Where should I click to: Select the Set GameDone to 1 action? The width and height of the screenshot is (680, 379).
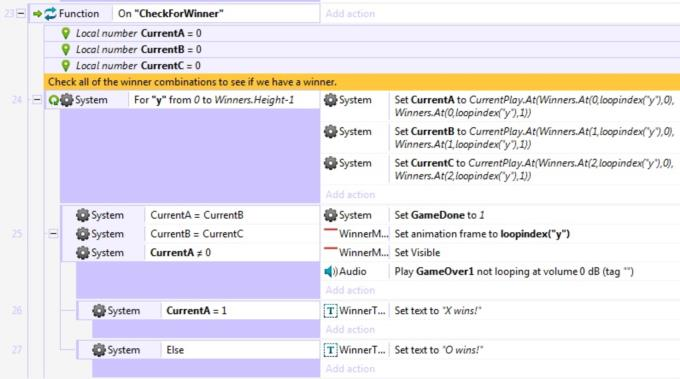(x=439, y=215)
